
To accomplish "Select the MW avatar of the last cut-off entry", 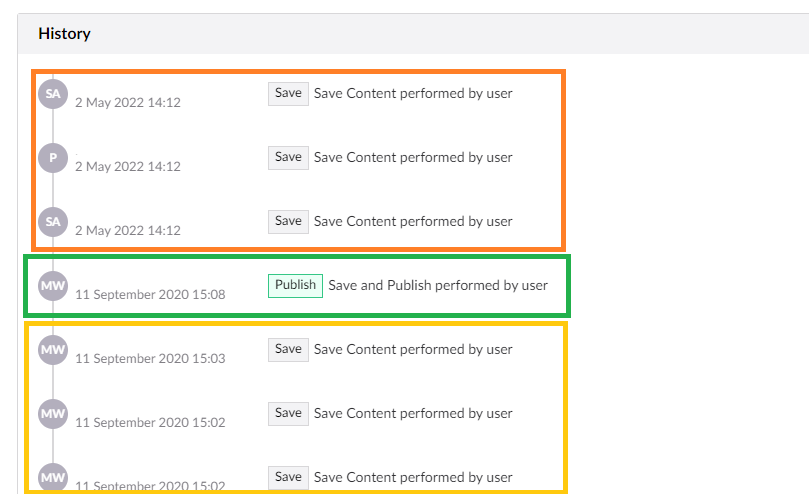I will point(53,478).
